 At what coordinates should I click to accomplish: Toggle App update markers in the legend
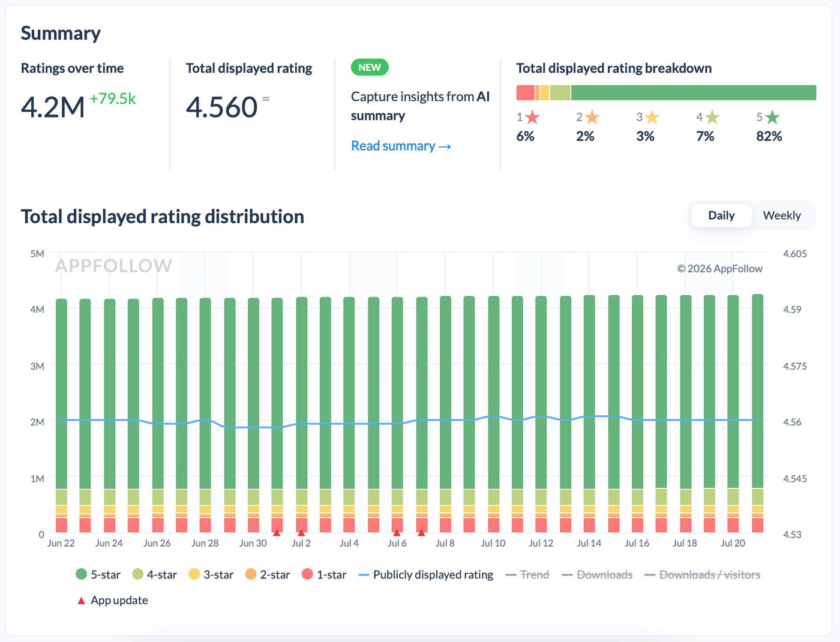click(x=113, y=600)
